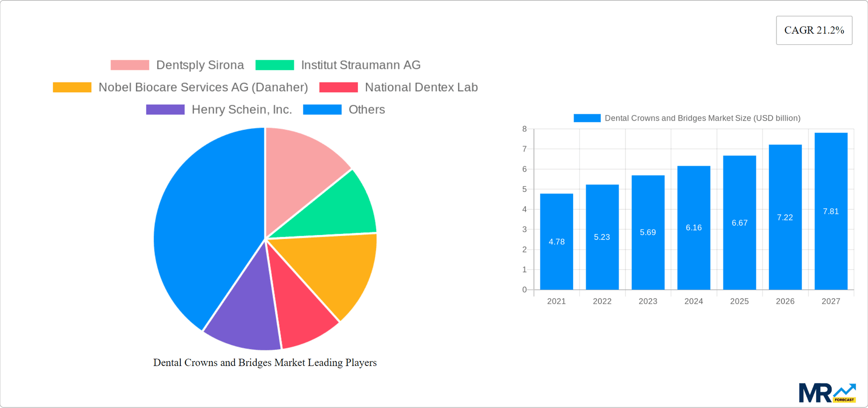Screen dimensions: 868x408
Task: Click the MR Forecast logo
Action: 827,392
